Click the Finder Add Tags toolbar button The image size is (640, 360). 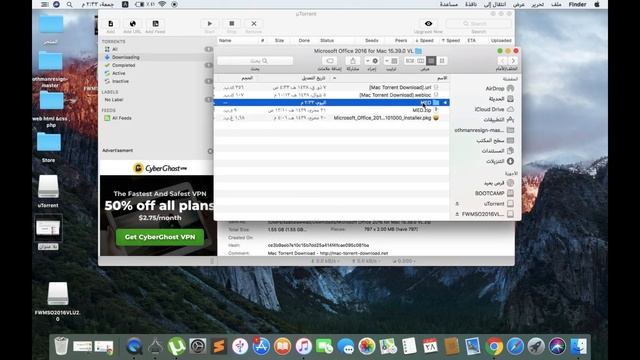(329, 61)
